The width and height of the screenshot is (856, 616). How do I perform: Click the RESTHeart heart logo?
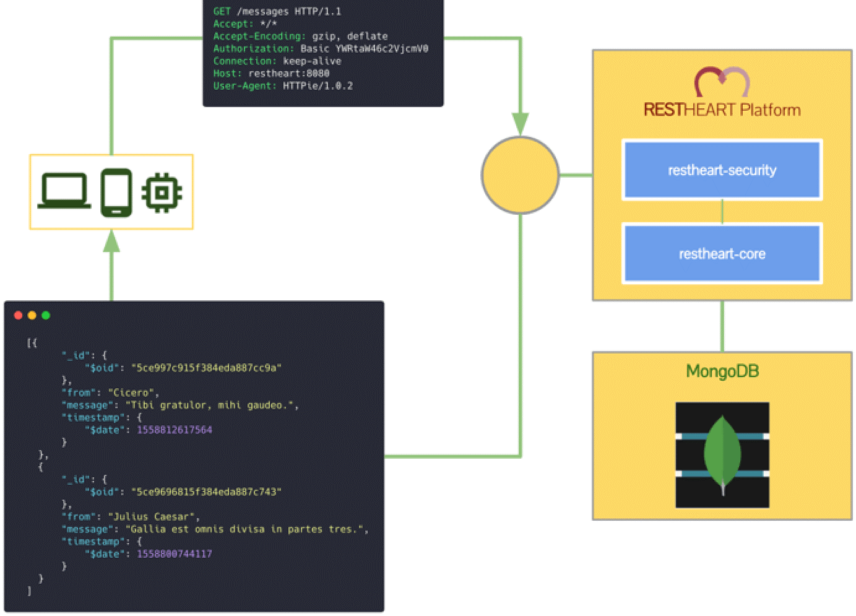(x=722, y=82)
